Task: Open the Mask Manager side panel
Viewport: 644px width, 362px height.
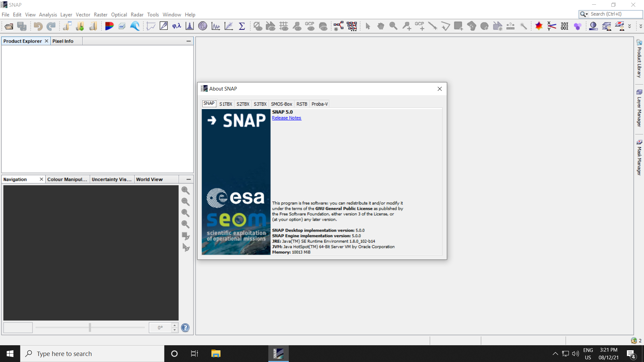Action: click(x=639, y=158)
